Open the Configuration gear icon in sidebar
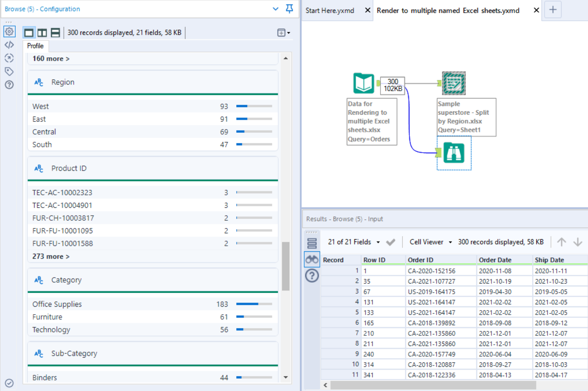Screen dimensions: 588x391 tap(9, 31)
